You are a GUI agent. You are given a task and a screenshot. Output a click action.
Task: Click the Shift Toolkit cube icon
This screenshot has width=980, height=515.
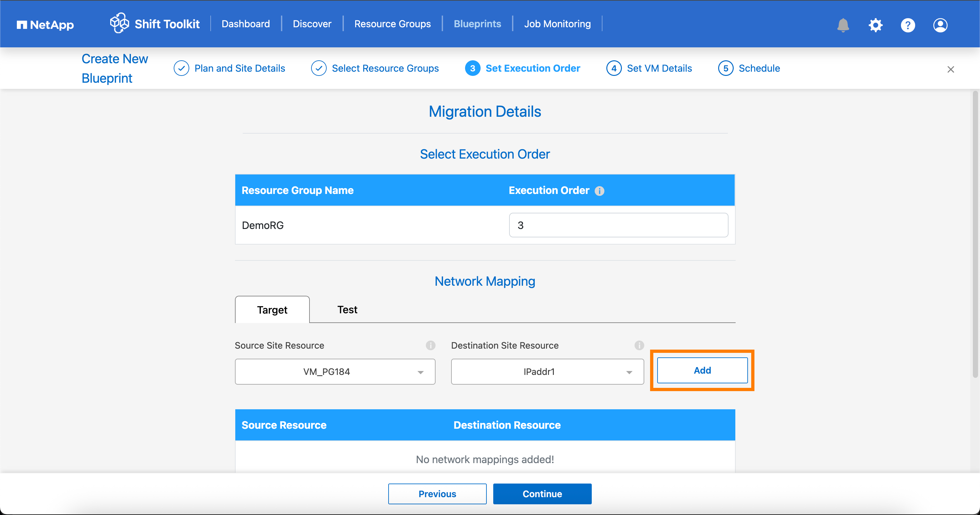120,23
